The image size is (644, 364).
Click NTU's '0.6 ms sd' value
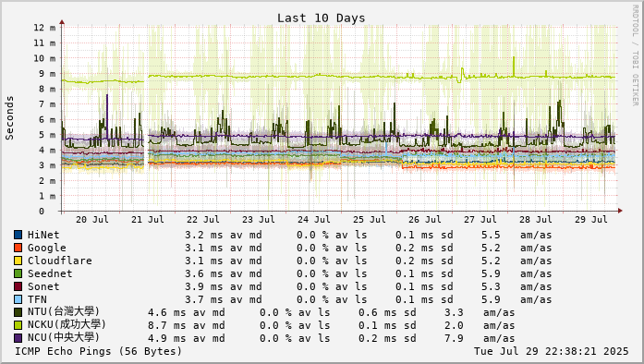[x=387, y=312]
